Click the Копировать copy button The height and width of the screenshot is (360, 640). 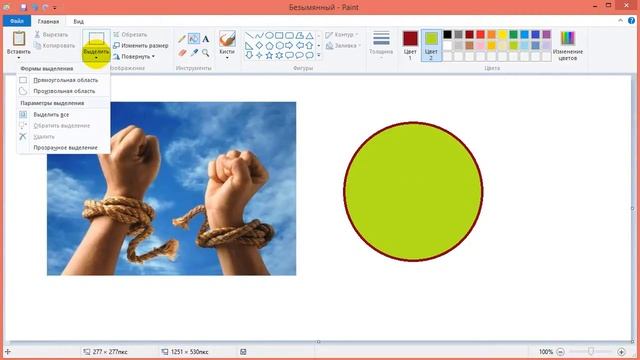54,46
